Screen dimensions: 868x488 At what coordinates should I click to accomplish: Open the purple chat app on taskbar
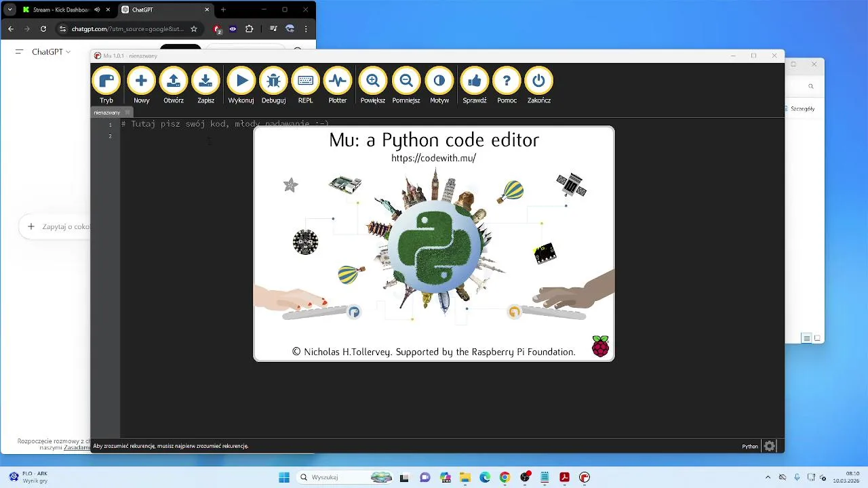425,477
